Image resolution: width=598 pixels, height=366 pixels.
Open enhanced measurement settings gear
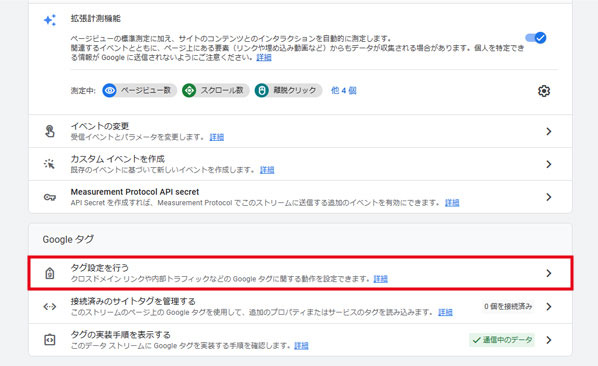tap(544, 91)
